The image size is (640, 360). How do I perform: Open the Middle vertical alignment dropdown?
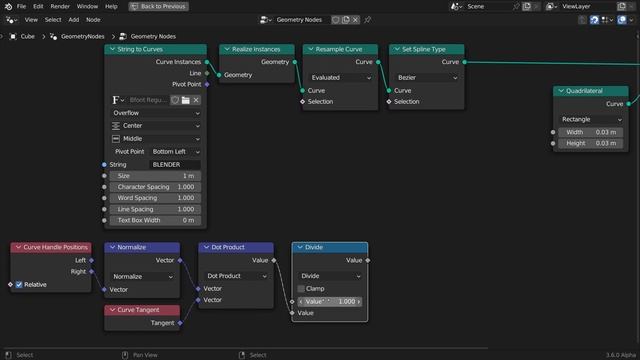(156, 139)
